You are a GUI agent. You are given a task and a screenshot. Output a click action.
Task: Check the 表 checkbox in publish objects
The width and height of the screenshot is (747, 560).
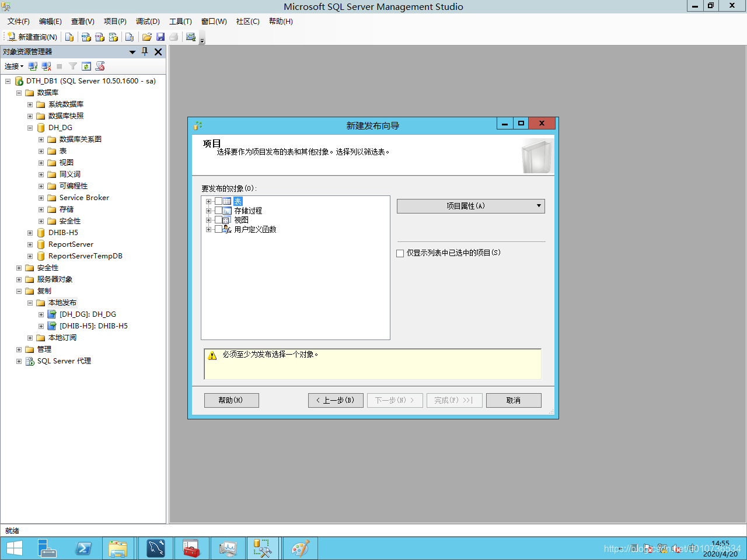[x=218, y=201]
